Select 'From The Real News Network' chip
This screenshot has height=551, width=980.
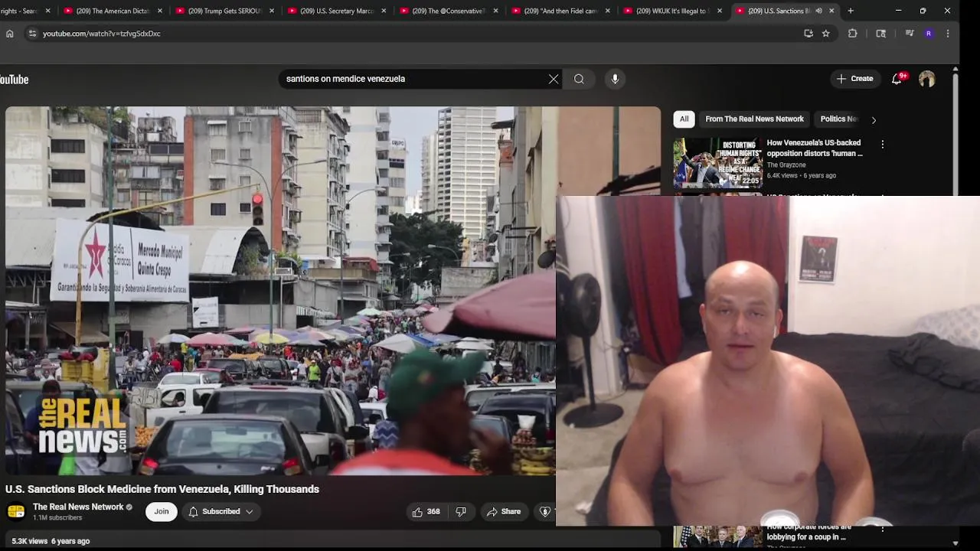click(x=754, y=119)
